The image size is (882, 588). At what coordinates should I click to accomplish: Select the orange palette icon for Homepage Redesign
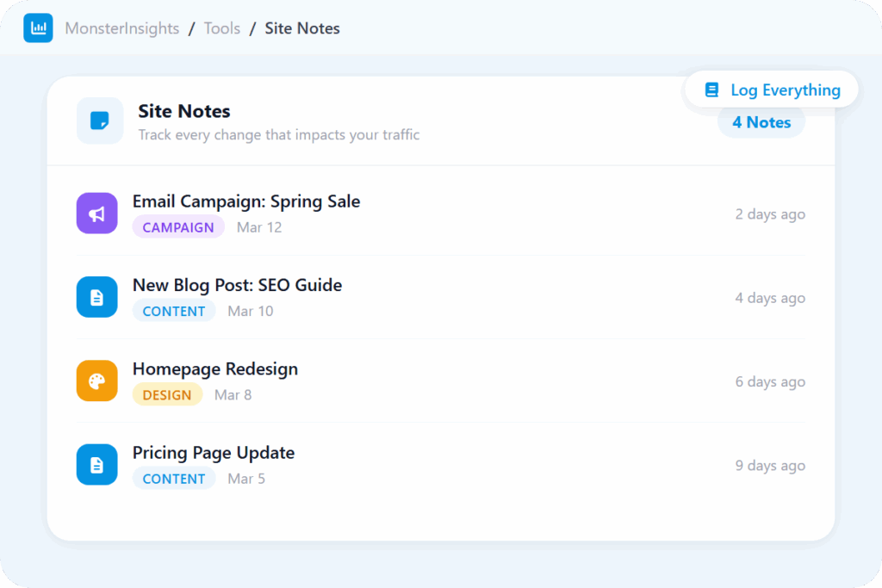pos(96,381)
